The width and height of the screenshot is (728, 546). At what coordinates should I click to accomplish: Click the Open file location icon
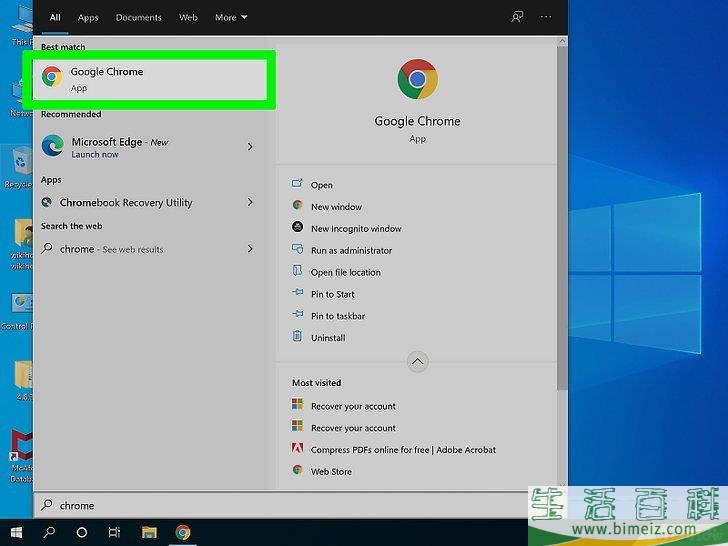[298, 270]
